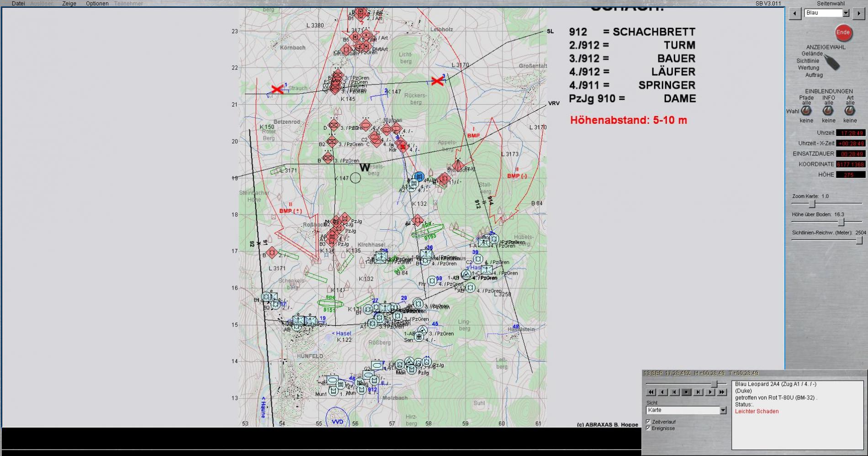Select next side with right arrow
This screenshot has height=456, width=868.
pos(858,13)
